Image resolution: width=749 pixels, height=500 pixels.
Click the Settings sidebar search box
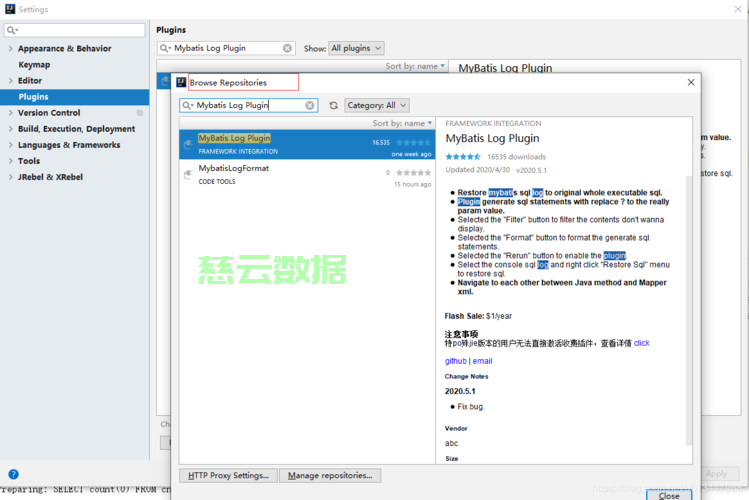[x=75, y=30]
